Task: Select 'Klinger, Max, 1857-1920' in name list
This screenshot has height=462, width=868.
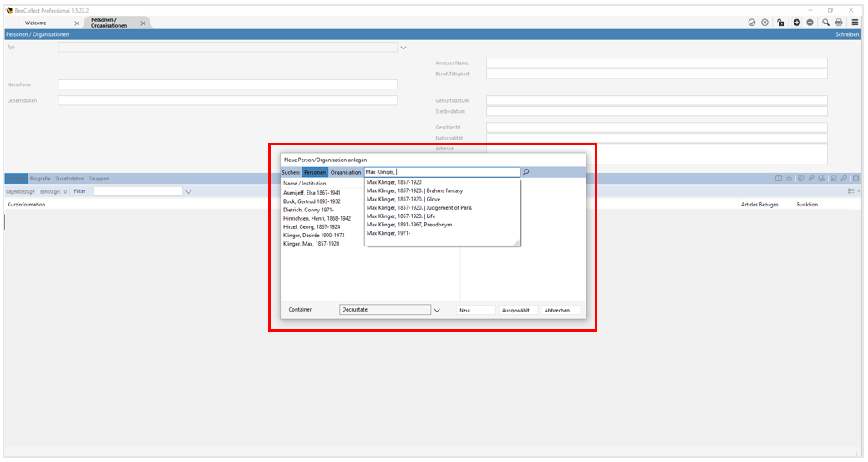Action: pyautogui.click(x=311, y=244)
